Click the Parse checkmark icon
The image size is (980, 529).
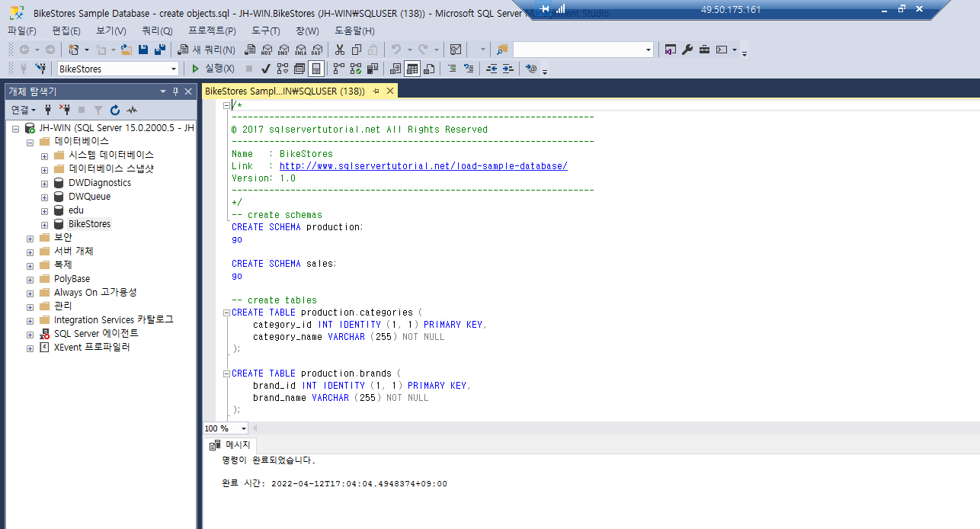266,69
